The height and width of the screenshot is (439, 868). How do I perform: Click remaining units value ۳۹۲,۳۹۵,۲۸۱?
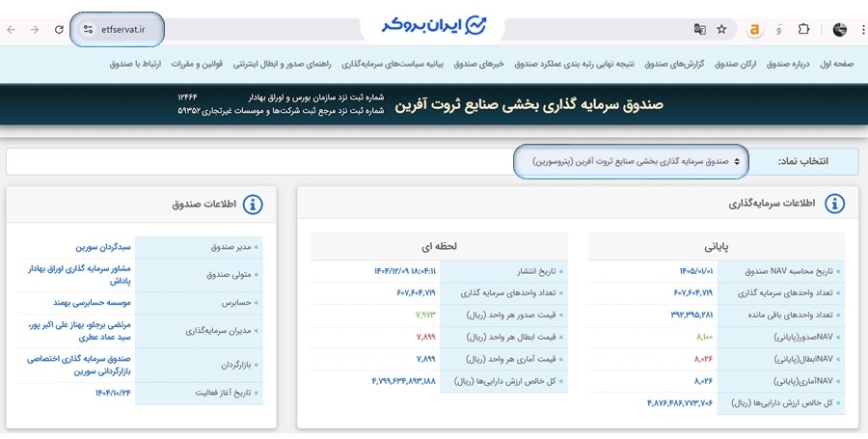coord(692,315)
